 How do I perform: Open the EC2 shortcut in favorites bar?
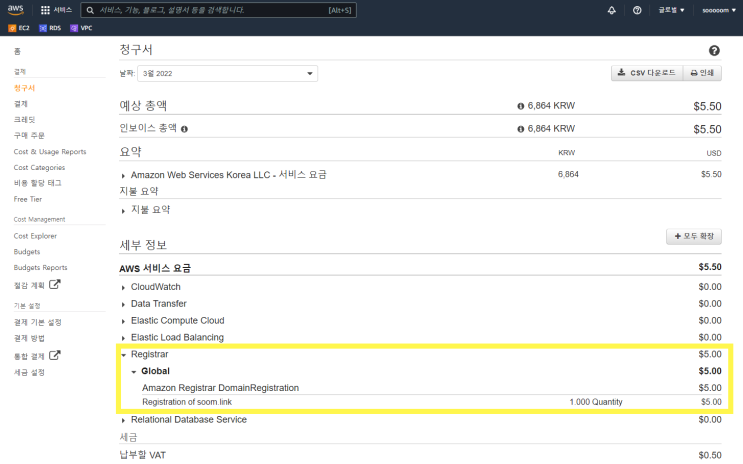coord(19,28)
